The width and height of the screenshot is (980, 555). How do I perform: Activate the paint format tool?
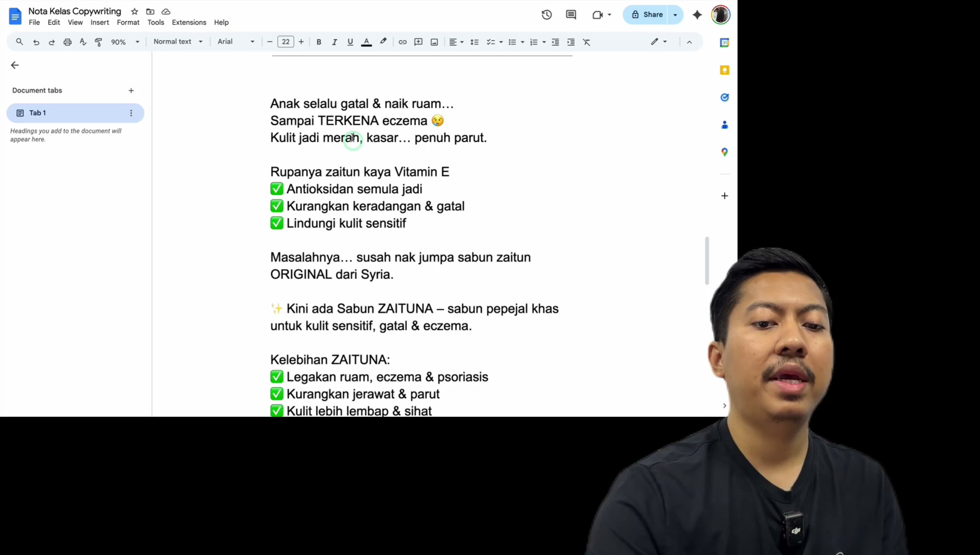[99, 42]
